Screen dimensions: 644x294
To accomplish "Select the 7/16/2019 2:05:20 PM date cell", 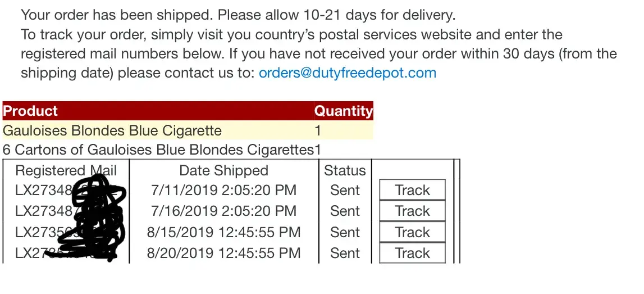I will tap(223, 211).
